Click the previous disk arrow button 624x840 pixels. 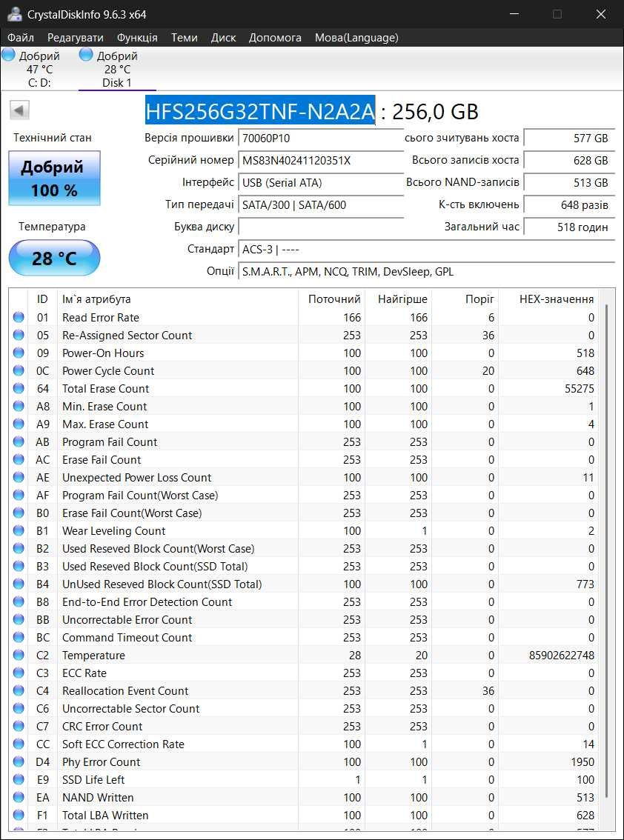point(19,110)
